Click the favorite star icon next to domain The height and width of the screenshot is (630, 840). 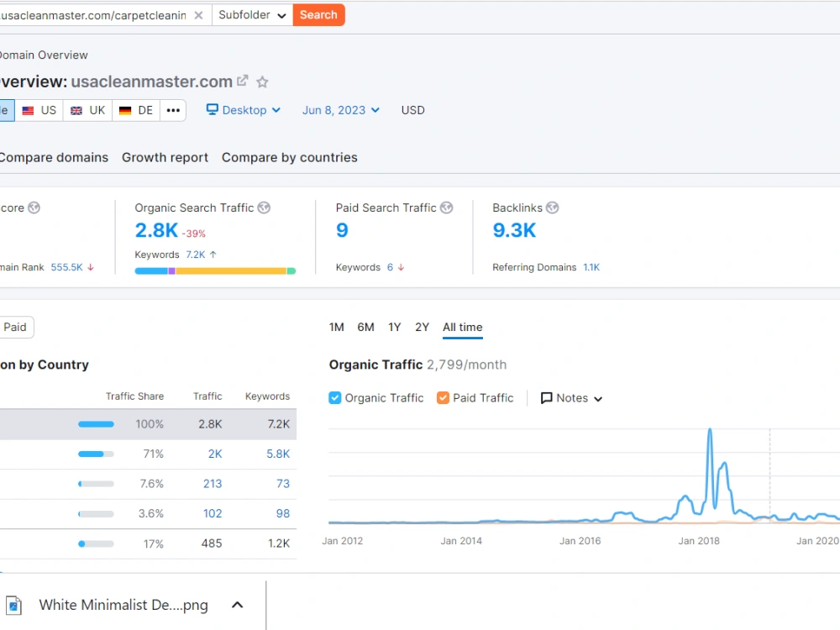coord(262,82)
